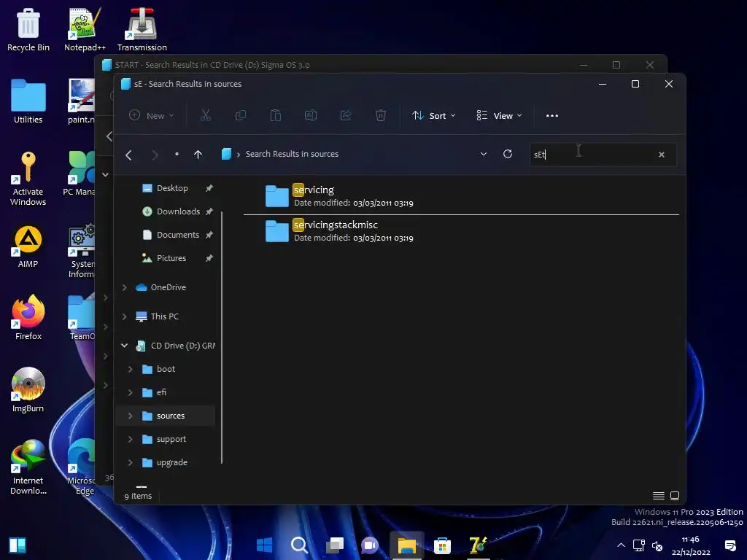Image resolution: width=747 pixels, height=560 pixels.
Task: Select the sources folder in tree
Action: click(165, 416)
